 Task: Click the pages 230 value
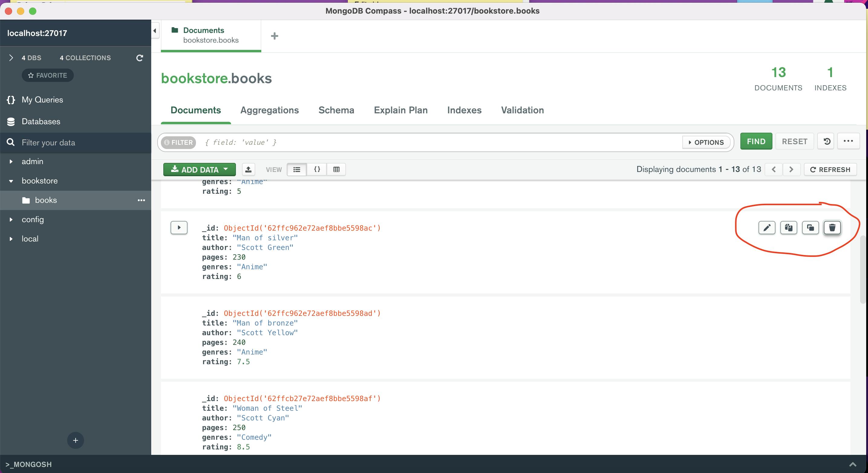tap(239, 257)
